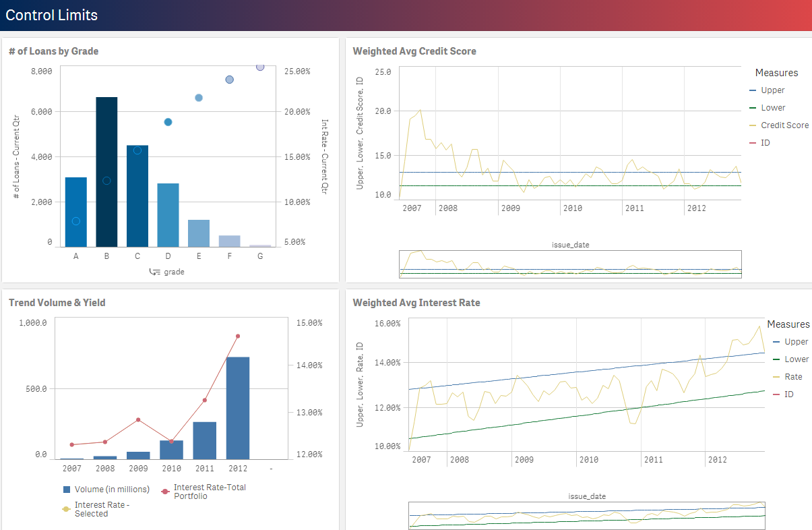Click the 2012 volume bar

click(x=237, y=408)
